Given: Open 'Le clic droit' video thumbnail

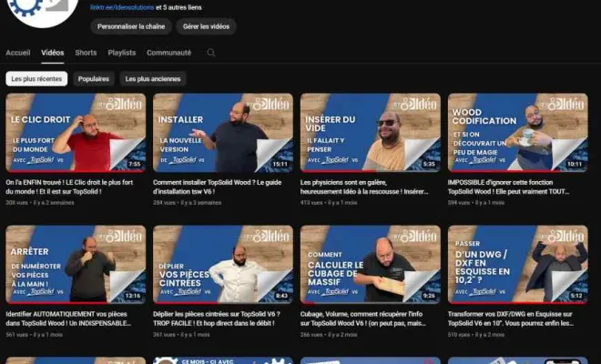Looking at the screenshot, I should pyautogui.click(x=76, y=133).
